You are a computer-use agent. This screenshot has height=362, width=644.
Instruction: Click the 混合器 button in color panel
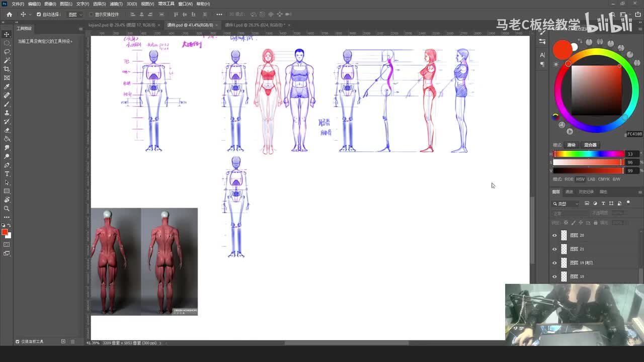tap(590, 145)
